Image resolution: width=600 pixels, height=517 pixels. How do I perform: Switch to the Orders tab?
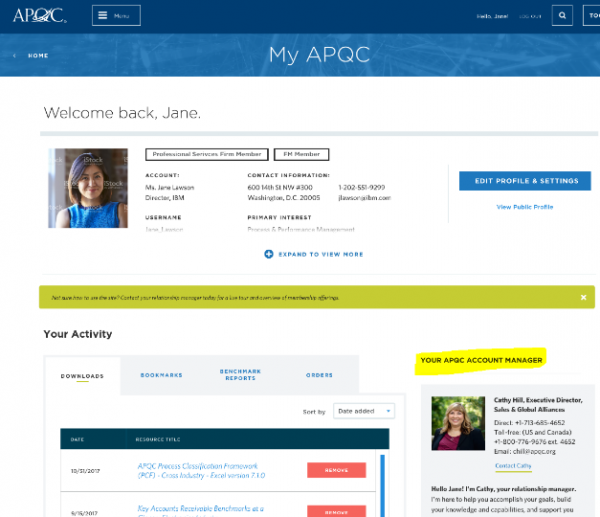point(319,375)
